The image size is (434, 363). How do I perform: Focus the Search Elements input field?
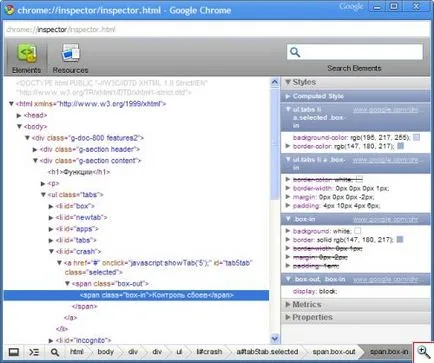click(x=355, y=52)
